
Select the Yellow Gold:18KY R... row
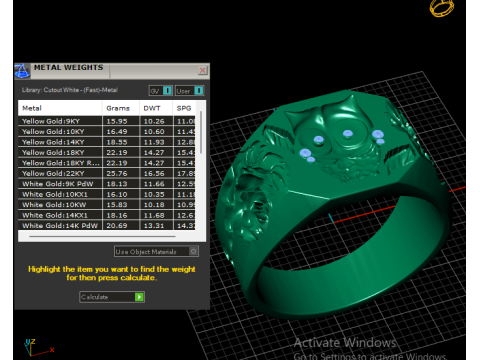coord(107,163)
